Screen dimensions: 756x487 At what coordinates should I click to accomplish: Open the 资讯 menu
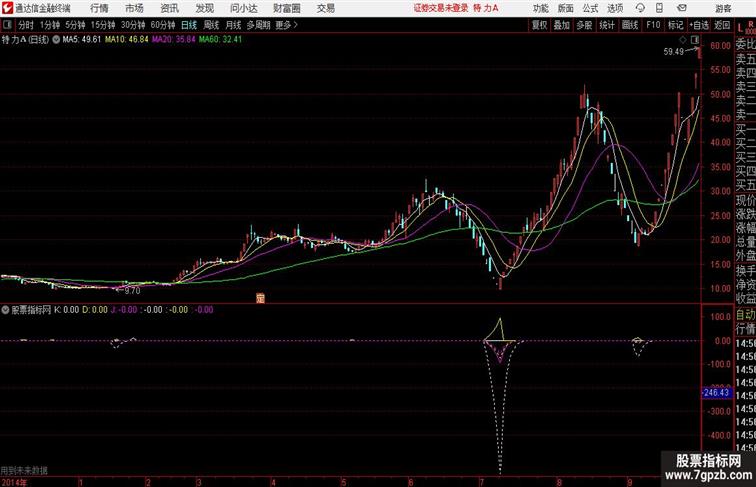pos(169,8)
